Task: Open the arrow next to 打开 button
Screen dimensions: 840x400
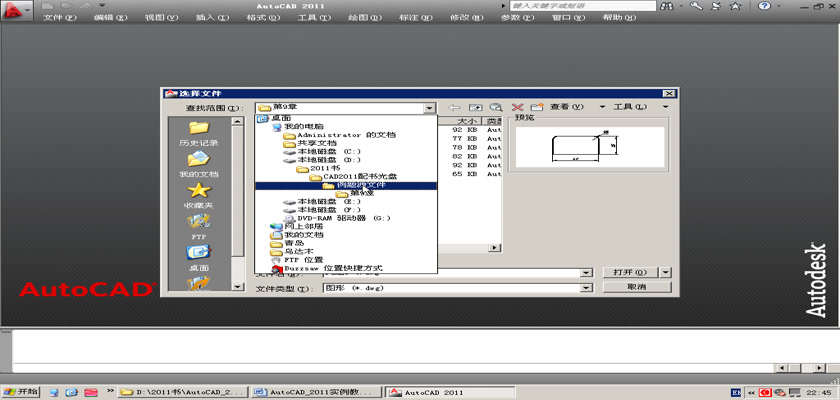Action: 666,273
